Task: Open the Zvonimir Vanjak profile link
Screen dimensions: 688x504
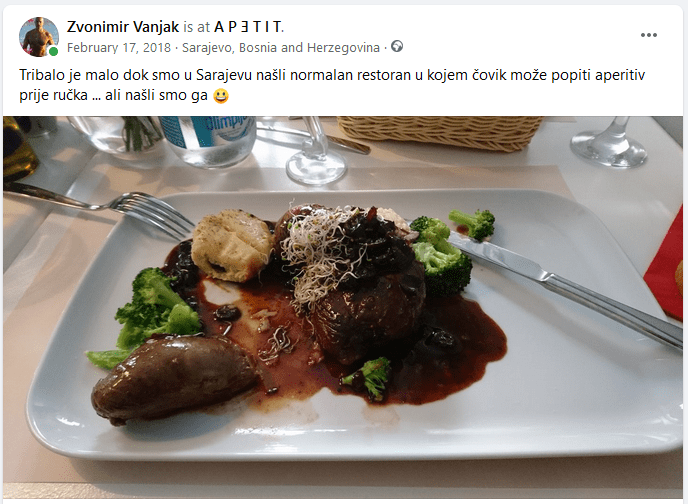Action: click(123, 27)
